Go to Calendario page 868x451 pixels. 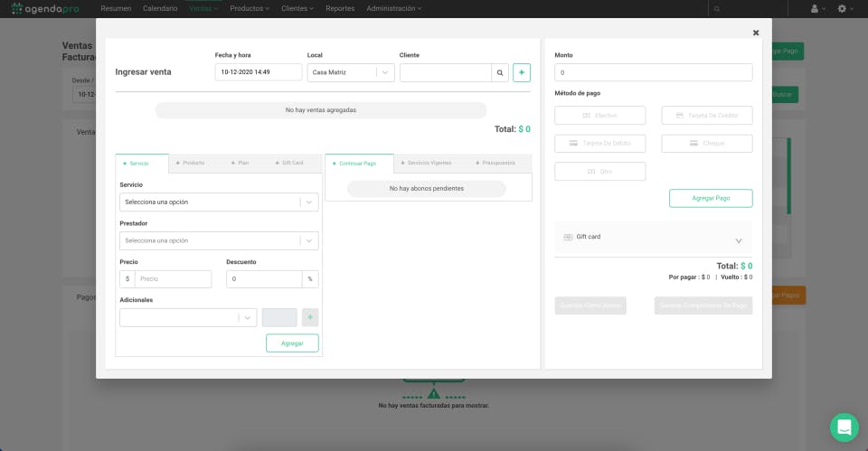160,8
